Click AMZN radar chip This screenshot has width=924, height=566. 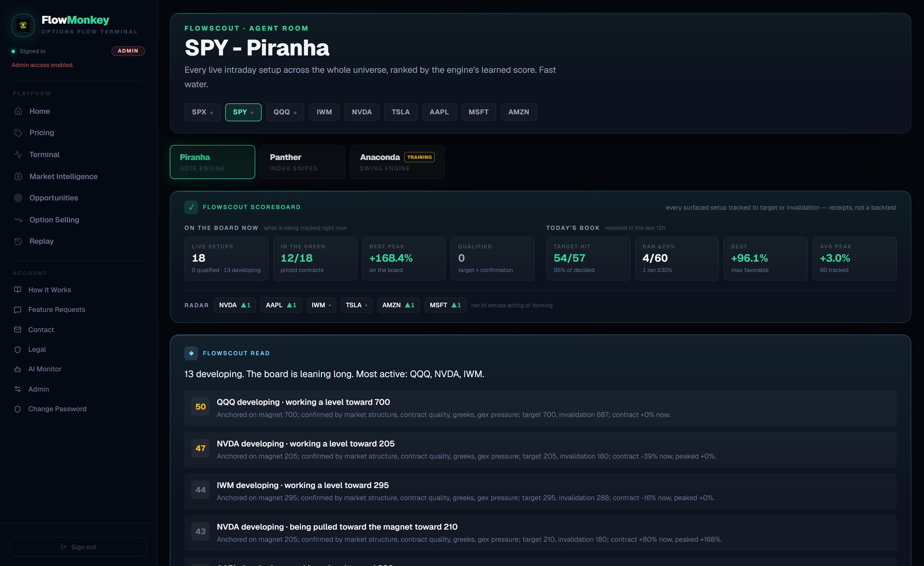point(398,305)
